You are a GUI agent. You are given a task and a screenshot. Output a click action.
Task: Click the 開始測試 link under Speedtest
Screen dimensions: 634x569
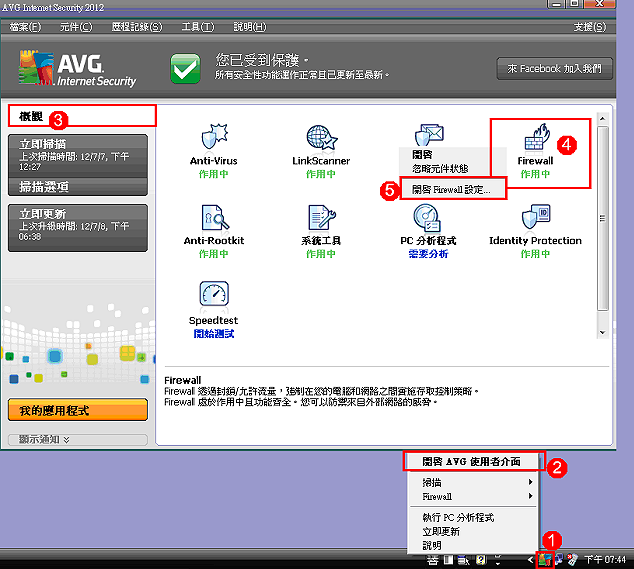coord(214,334)
